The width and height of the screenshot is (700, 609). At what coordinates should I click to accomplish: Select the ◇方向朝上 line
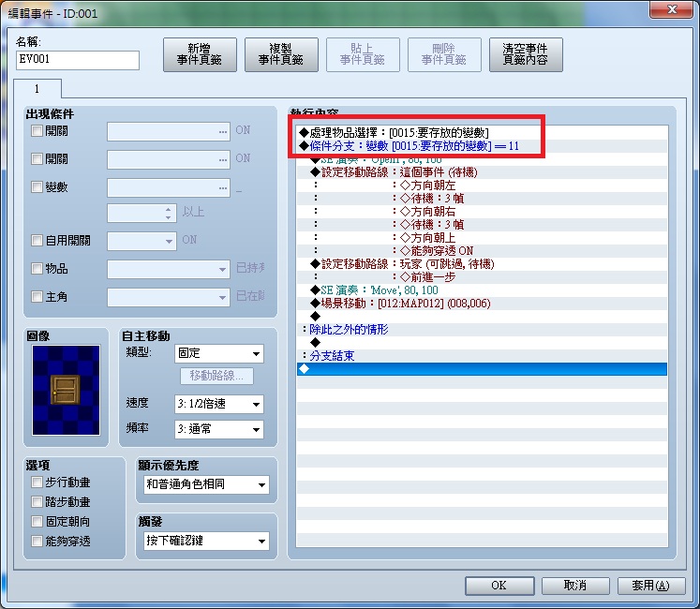[x=483, y=238]
